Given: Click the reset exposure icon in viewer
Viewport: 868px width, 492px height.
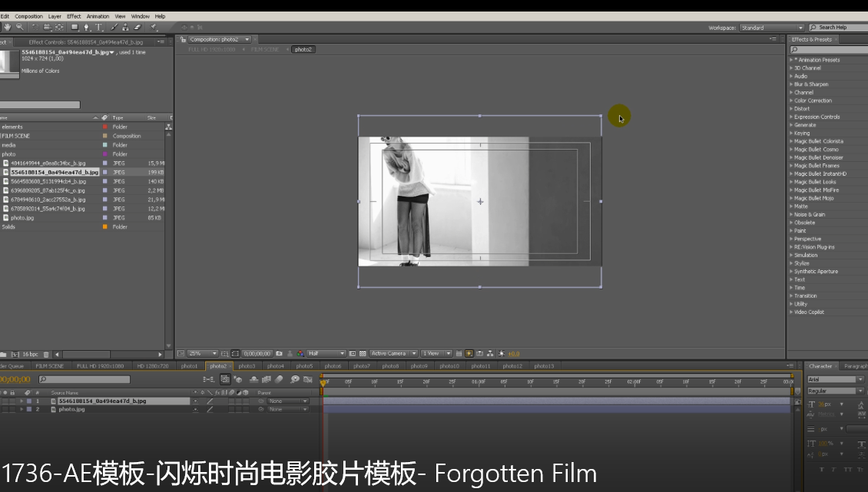Looking at the screenshot, I should pyautogui.click(x=502, y=354).
